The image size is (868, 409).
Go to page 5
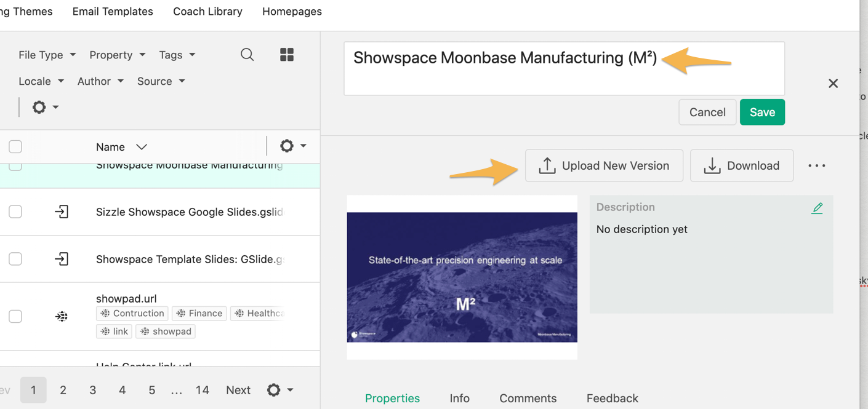[151, 390]
